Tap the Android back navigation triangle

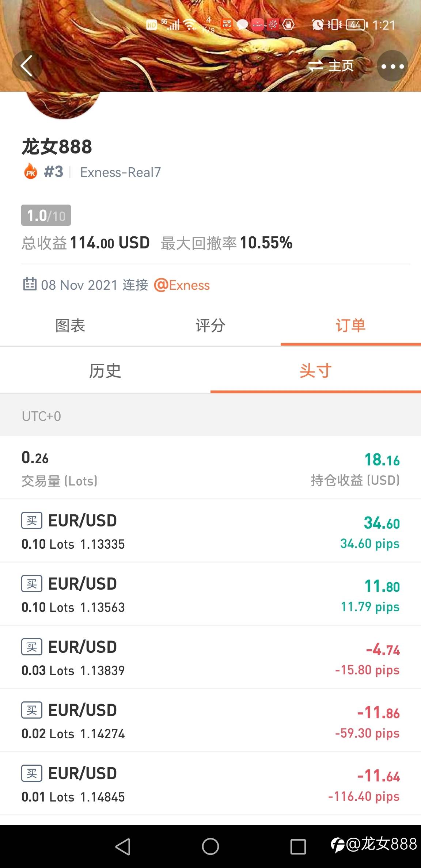point(123,846)
